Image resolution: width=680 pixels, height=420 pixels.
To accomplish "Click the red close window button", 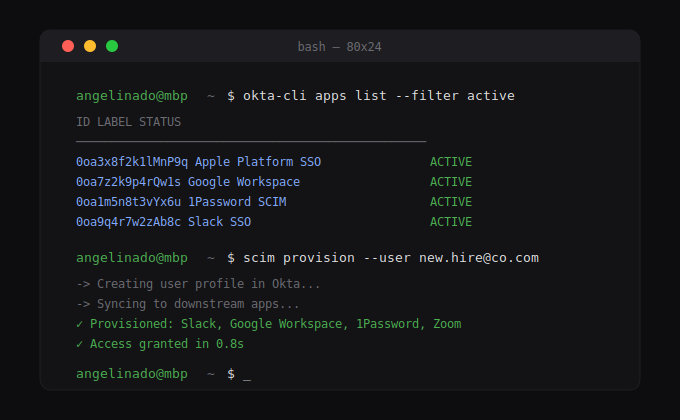I will [x=68, y=46].
